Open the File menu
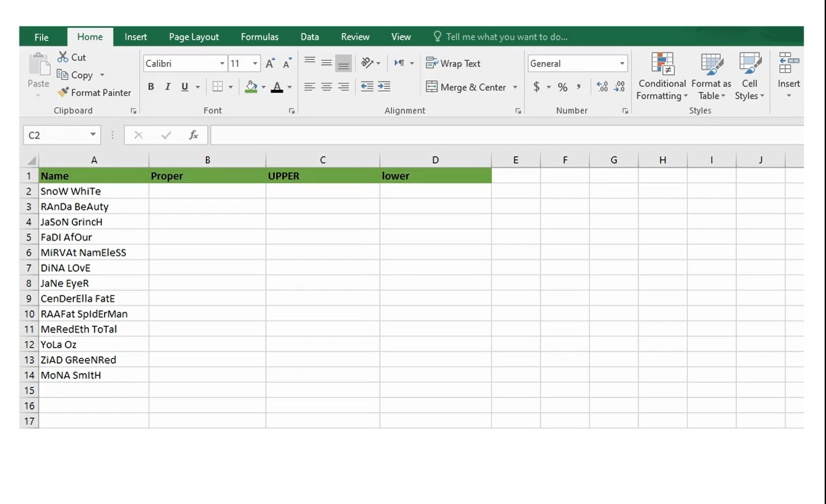This screenshot has width=826, height=504. [42, 36]
